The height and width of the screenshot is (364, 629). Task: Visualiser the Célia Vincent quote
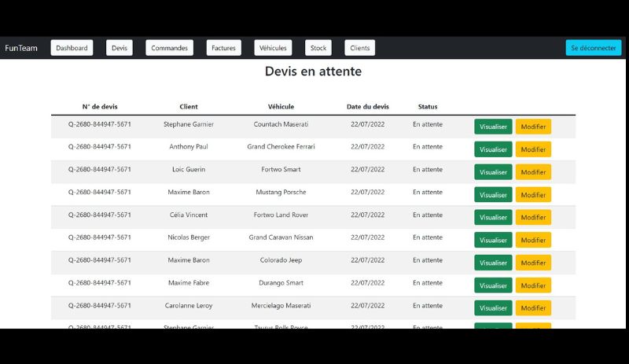coord(493,217)
